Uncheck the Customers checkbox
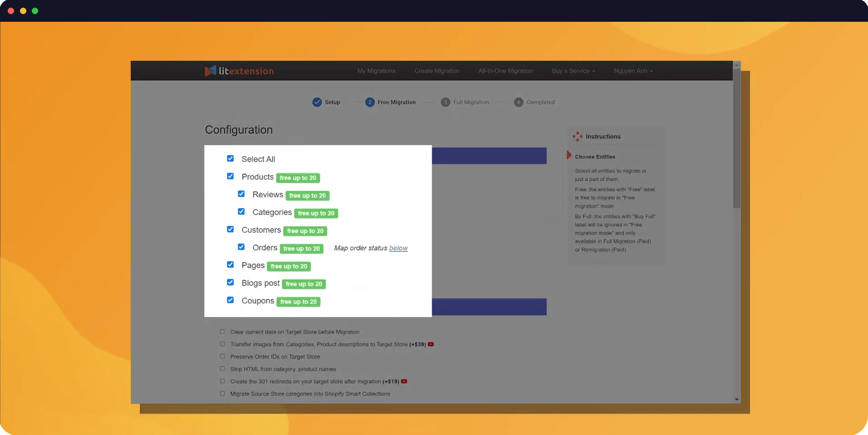The image size is (868, 435). coord(230,229)
